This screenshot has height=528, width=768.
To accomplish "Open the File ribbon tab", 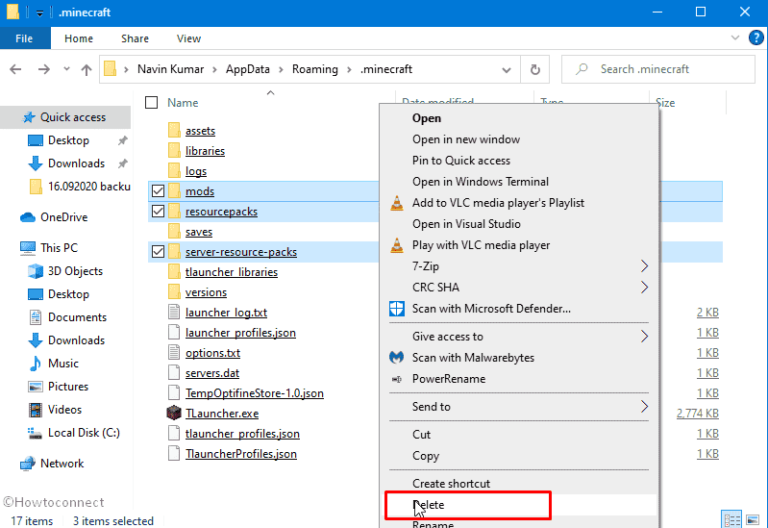I will (24, 38).
